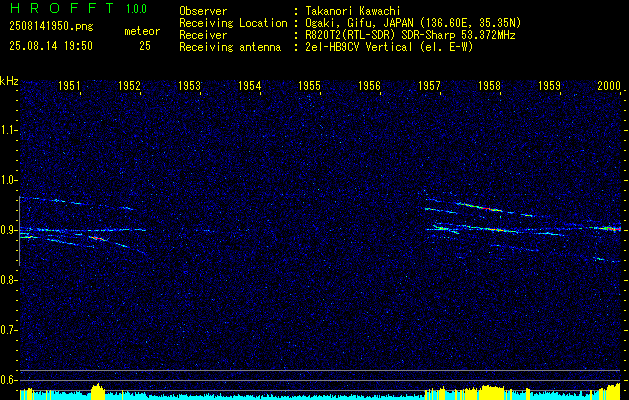Click the yellow signal bar below 1958
Viewport: 629px width, 400px height.
click(x=492, y=392)
